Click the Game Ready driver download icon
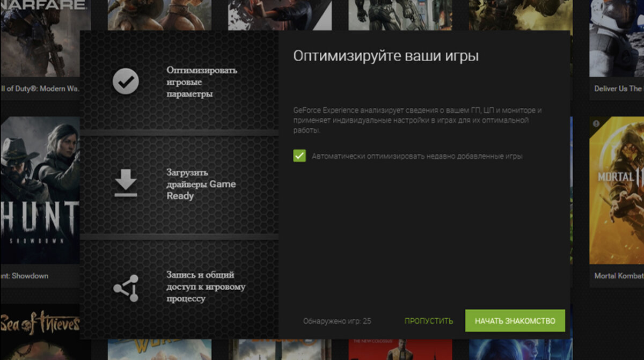 126,184
